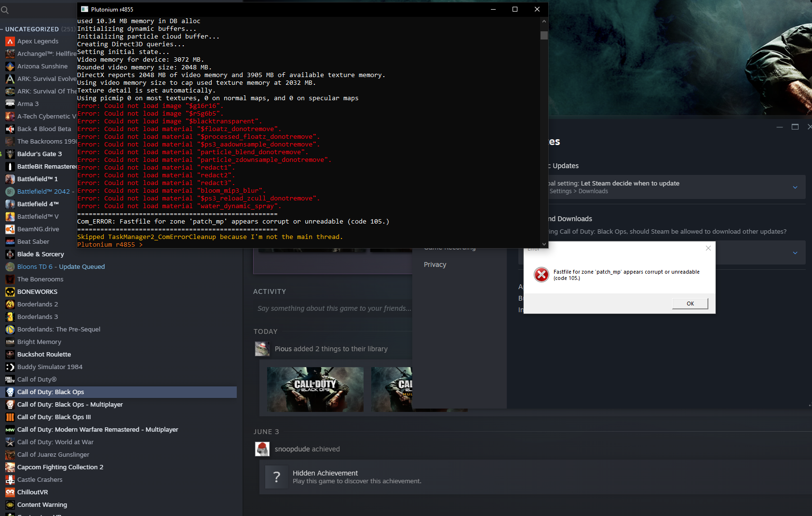
Task: Click the Hidden Achievement question mark tile
Action: click(276, 477)
